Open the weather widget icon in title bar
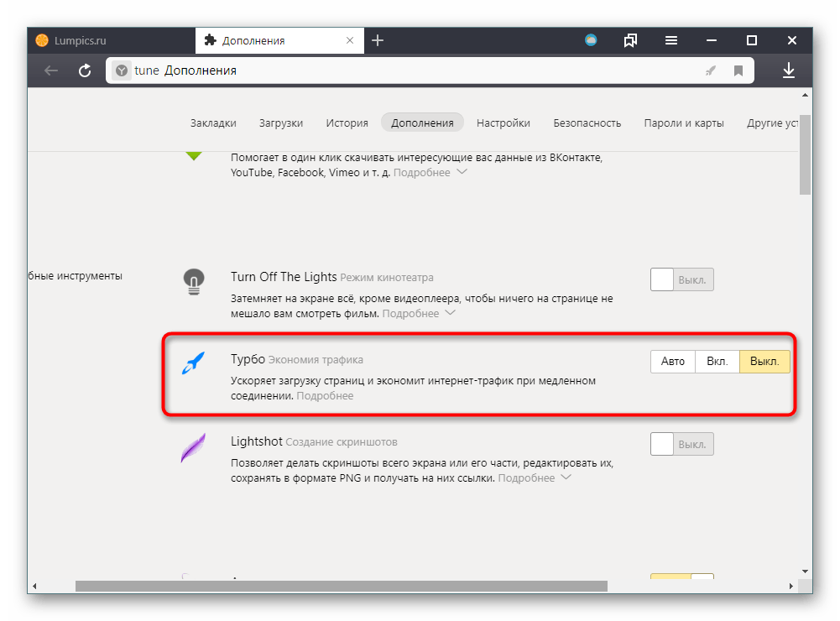This screenshot has height=621, width=840. pyautogui.click(x=591, y=40)
